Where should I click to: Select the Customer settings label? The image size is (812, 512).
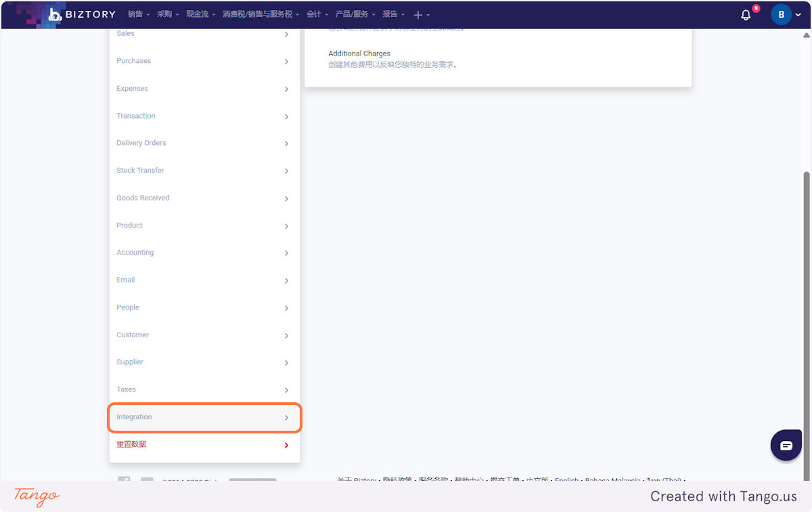pos(133,335)
